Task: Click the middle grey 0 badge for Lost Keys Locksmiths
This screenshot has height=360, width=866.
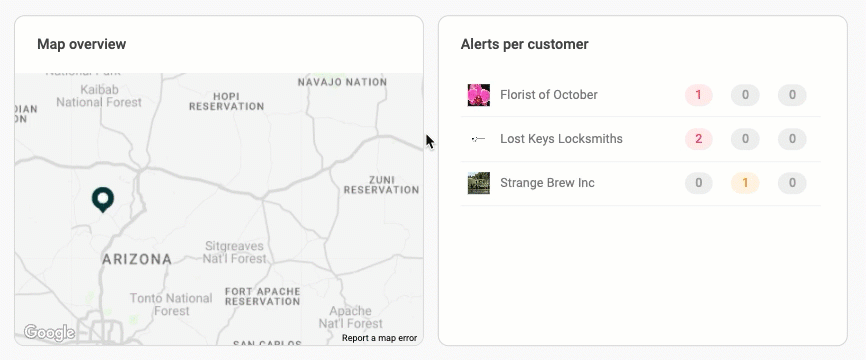Action: pos(745,139)
